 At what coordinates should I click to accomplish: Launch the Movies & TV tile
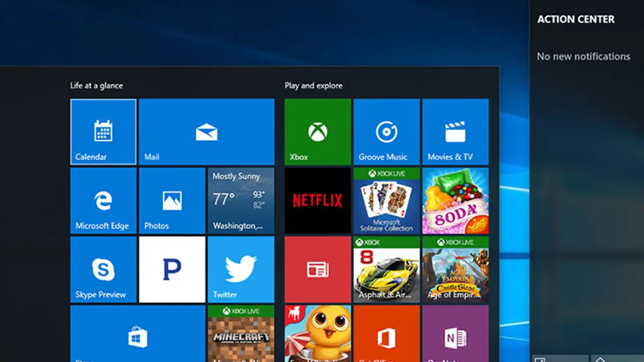455,132
